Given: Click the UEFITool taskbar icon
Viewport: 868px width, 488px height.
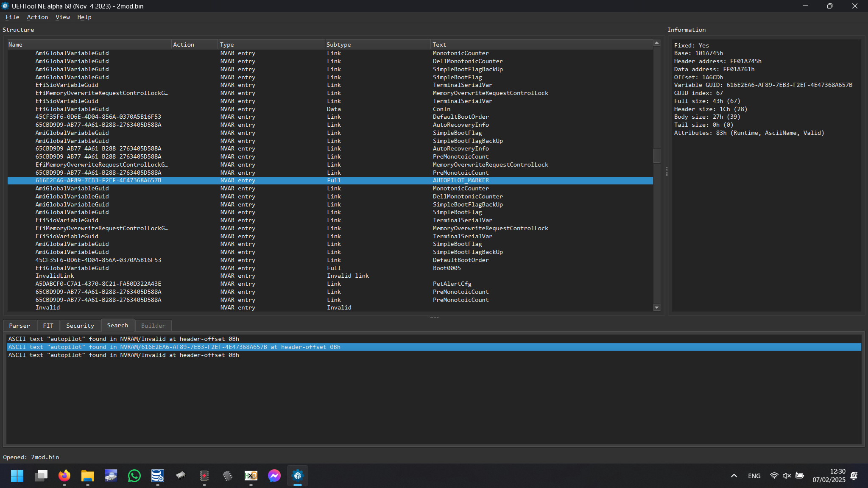Looking at the screenshot, I should [297, 476].
